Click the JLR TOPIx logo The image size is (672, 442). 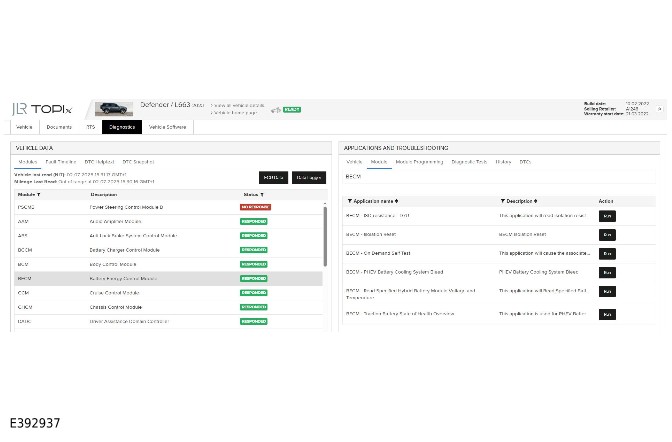42,109
